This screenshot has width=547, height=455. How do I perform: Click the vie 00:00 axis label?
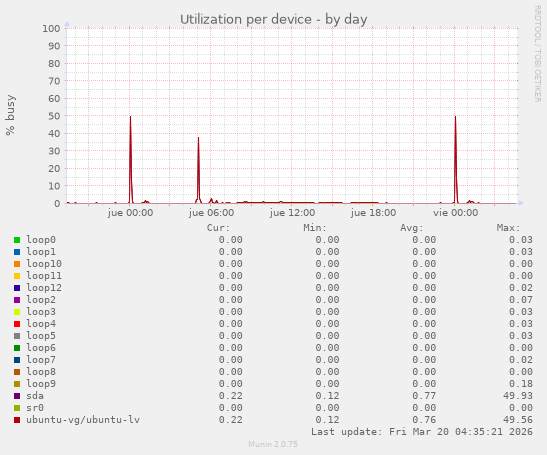tap(456, 213)
